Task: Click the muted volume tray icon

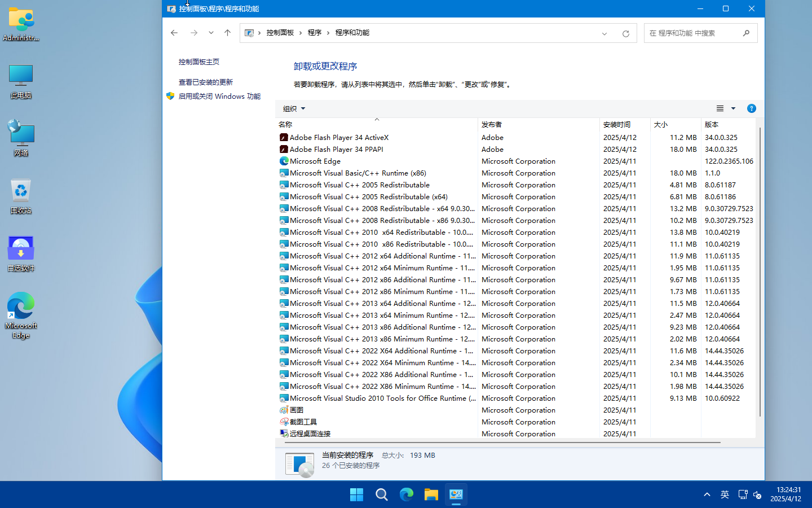Action: pos(757,495)
